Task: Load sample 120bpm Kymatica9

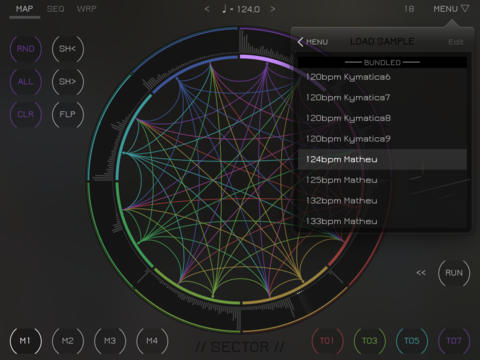Action: pyautogui.click(x=382, y=139)
